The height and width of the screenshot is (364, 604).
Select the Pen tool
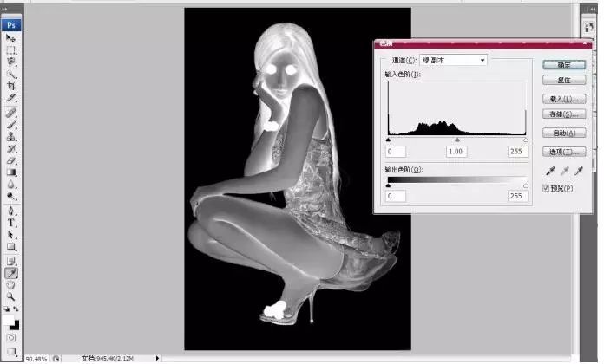point(10,211)
